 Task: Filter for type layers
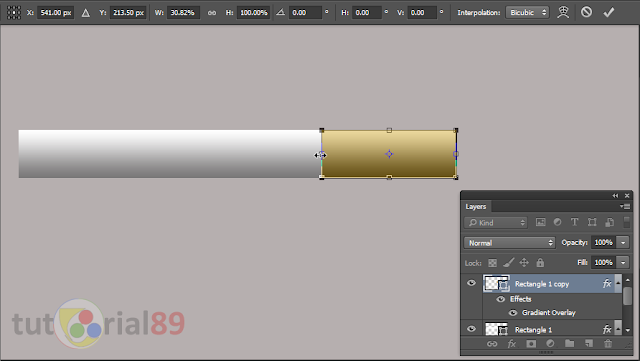[x=574, y=222]
